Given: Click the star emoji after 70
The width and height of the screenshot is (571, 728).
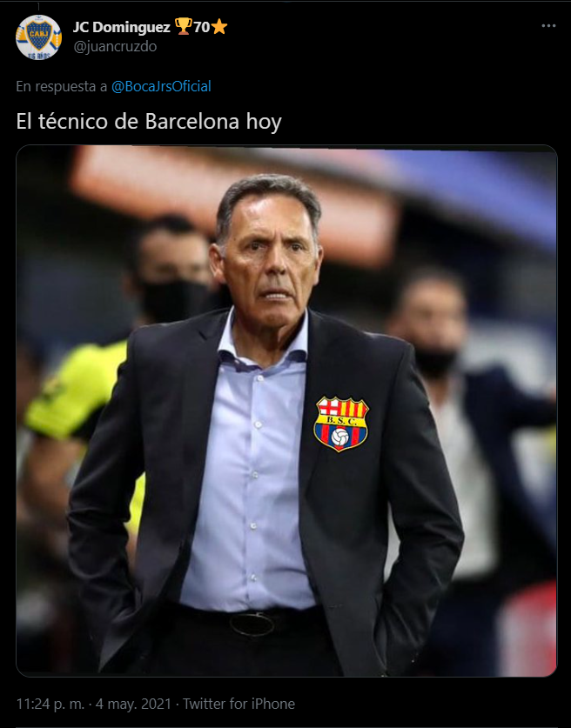Looking at the screenshot, I should 219,27.
